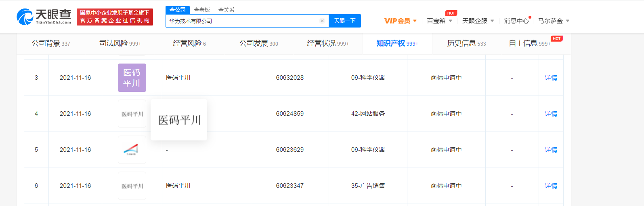Click registration number 60624859

[290, 114]
